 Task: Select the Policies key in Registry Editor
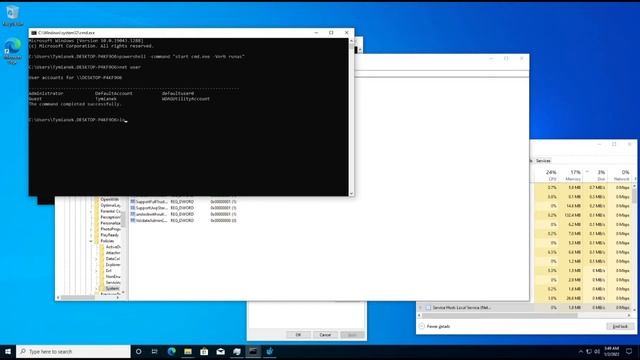tap(107, 241)
